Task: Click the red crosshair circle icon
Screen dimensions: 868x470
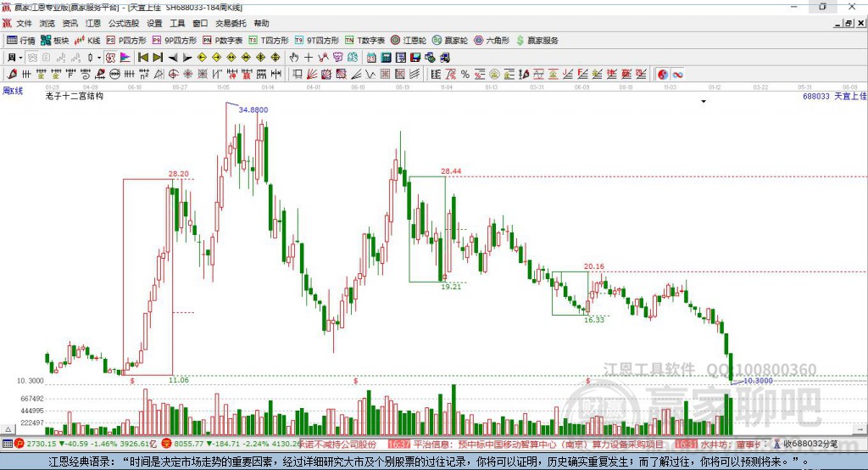Action: pyautogui.click(x=173, y=75)
